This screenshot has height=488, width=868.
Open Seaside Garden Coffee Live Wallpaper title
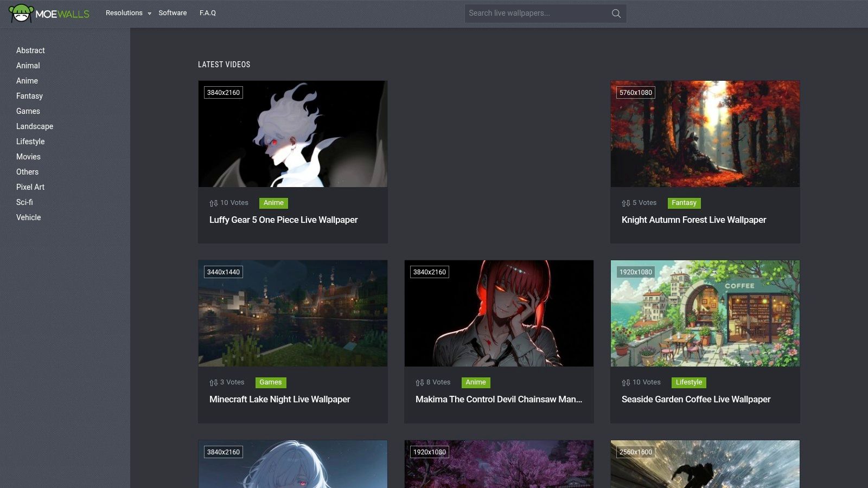(696, 399)
